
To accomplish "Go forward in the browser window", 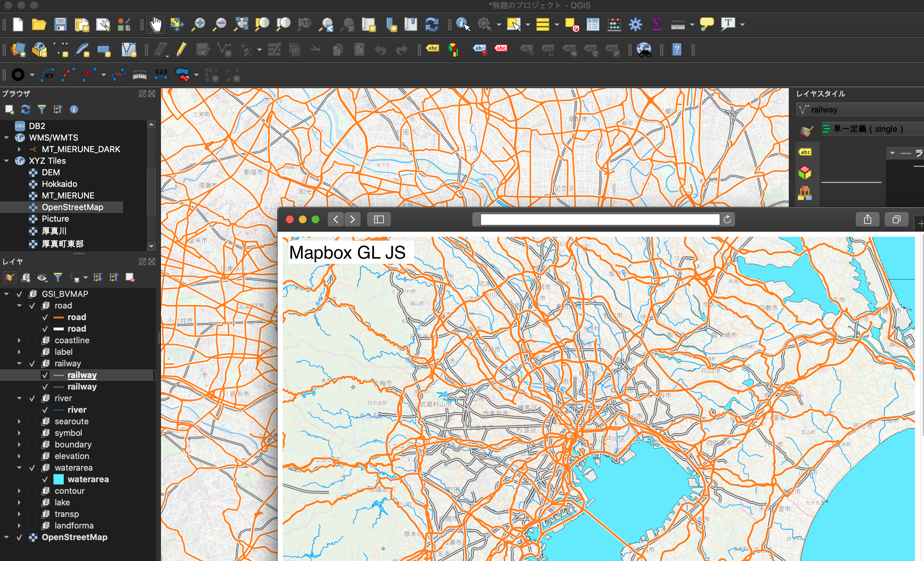I will pyautogui.click(x=352, y=220).
